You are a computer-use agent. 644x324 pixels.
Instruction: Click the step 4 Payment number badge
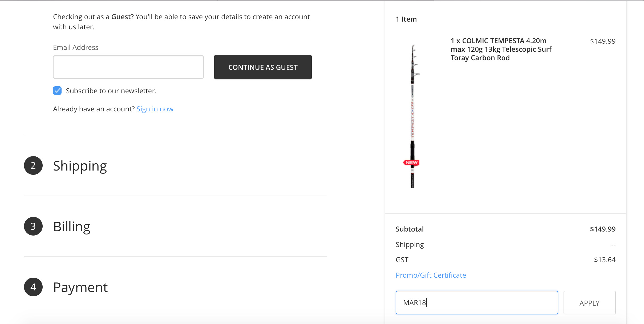pos(33,287)
